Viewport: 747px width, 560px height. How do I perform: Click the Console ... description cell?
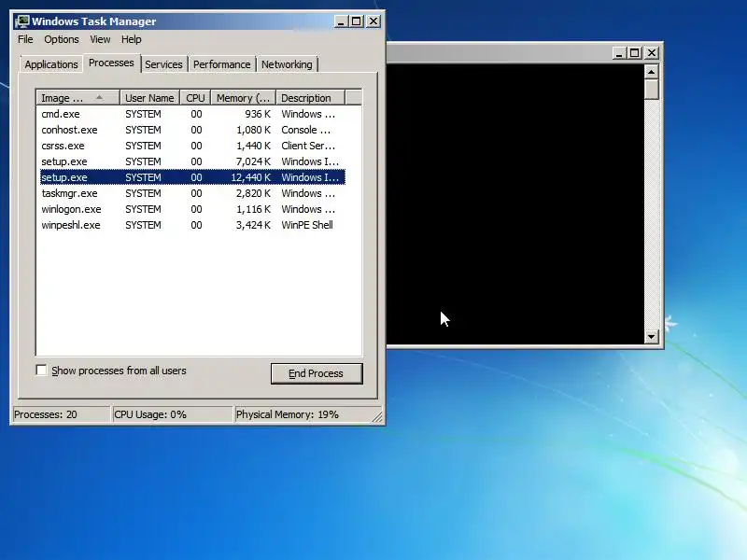(305, 130)
